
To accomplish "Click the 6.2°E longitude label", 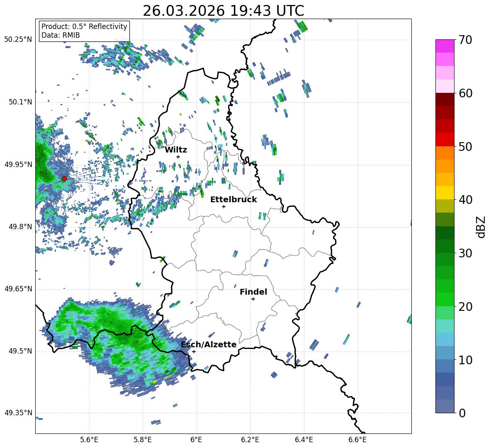I will (250, 440).
